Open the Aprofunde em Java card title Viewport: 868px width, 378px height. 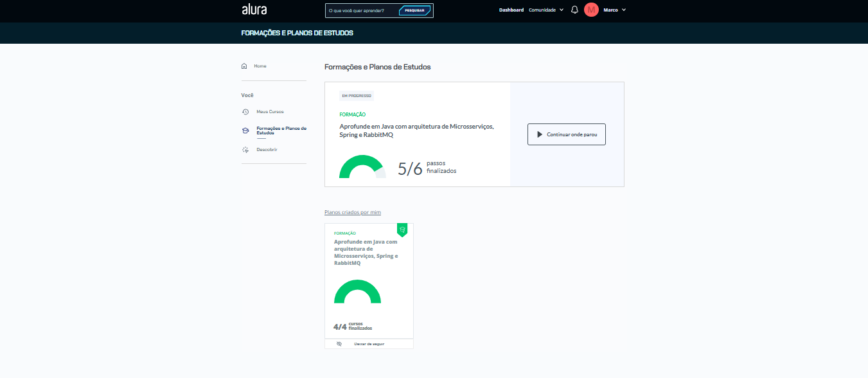(366, 252)
